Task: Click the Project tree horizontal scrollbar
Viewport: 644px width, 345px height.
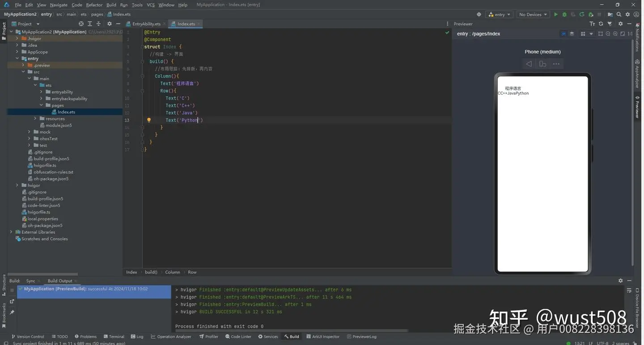Action: pos(43,274)
